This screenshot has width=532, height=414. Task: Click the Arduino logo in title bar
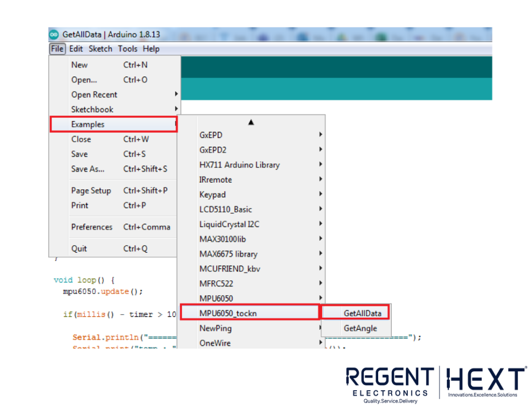click(54, 34)
